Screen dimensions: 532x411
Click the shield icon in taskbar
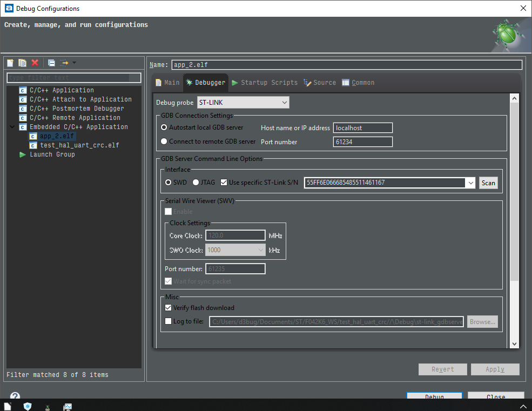point(28,406)
